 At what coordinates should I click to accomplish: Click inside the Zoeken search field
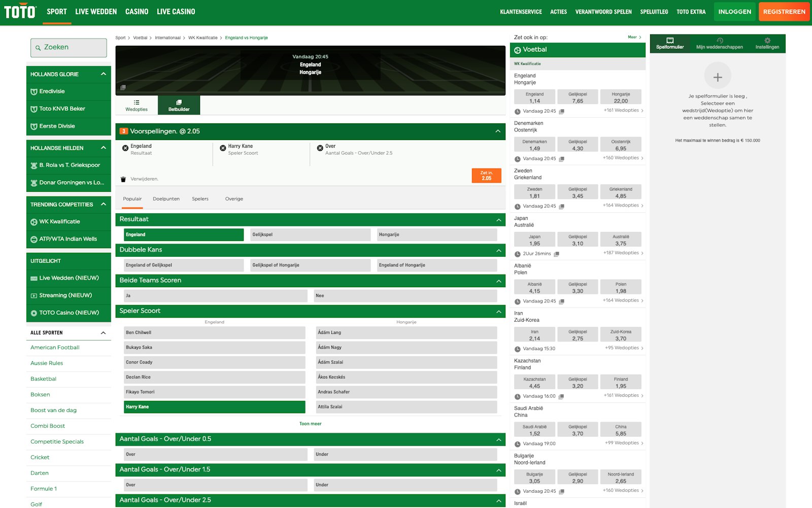69,47
